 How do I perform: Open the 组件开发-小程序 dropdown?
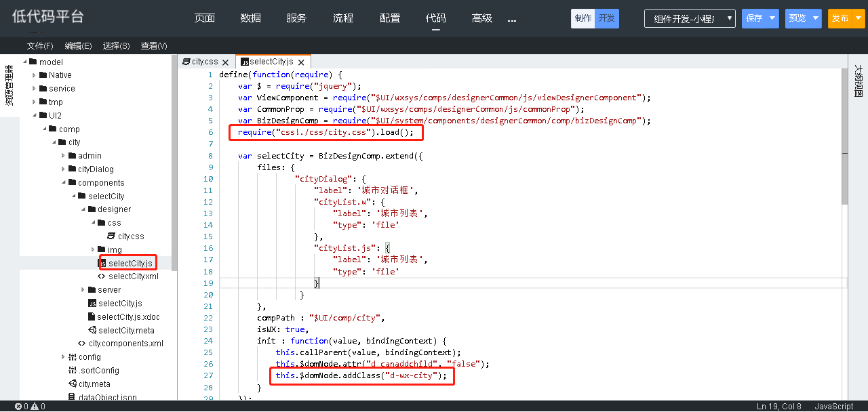pyautogui.click(x=689, y=19)
